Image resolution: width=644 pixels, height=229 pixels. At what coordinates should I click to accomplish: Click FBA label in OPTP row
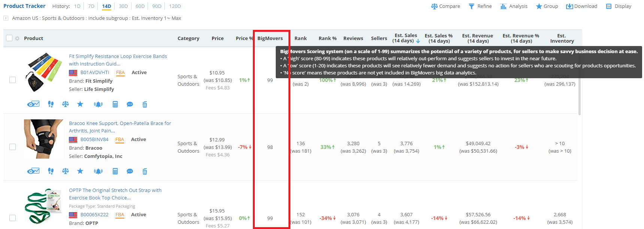pyautogui.click(x=120, y=215)
